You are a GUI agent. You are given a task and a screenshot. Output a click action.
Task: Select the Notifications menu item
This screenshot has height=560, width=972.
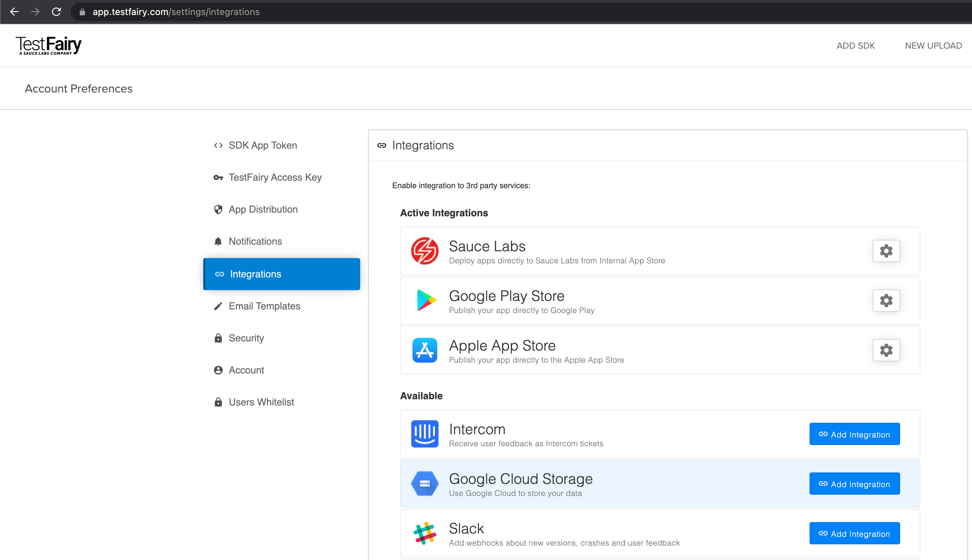(x=256, y=241)
